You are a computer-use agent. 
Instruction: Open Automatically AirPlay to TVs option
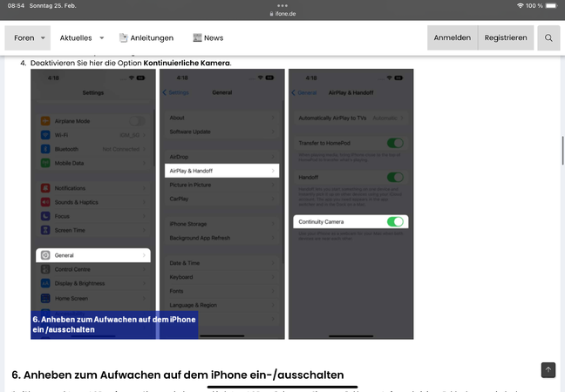coord(351,118)
